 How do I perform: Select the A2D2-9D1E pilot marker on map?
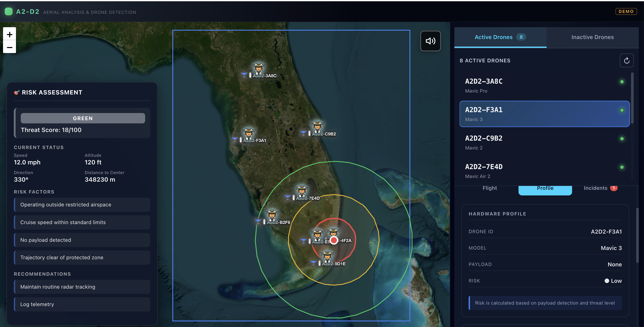(327, 257)
